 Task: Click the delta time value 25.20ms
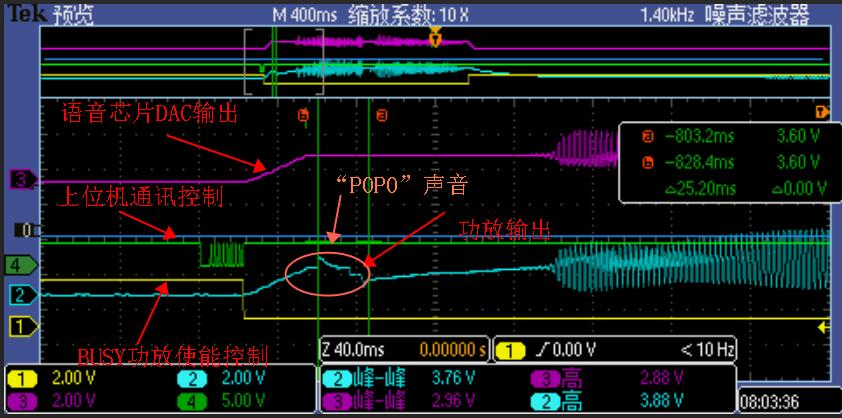pos(699,188)
